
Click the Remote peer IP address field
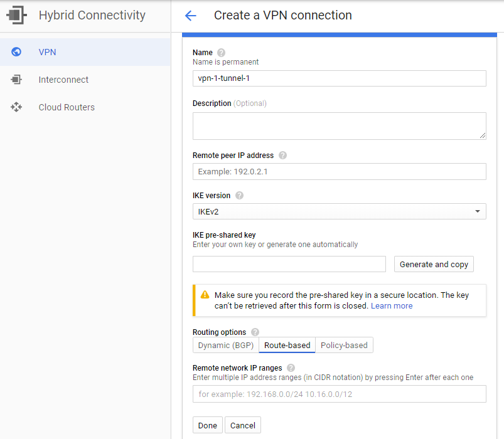[x=339, y=172]
